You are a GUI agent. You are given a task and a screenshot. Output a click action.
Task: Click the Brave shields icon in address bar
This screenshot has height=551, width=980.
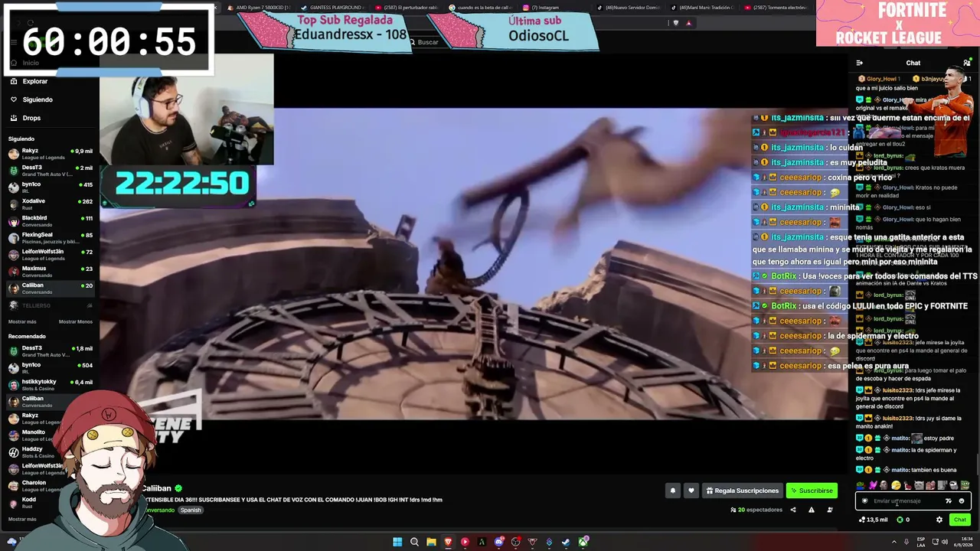pyautogui.click(x=675, y=23)
